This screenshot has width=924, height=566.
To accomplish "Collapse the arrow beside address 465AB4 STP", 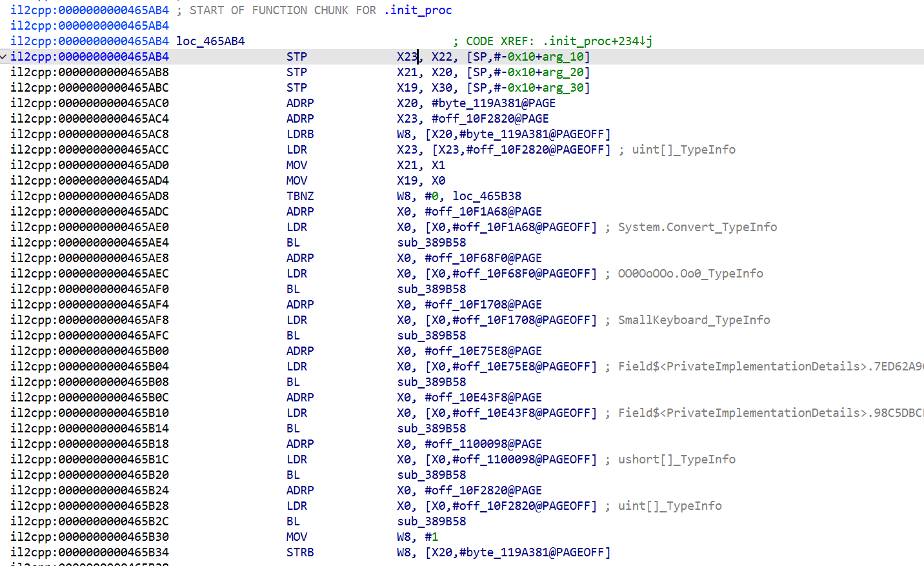I will pyautogui.click(x=4, y=57).
